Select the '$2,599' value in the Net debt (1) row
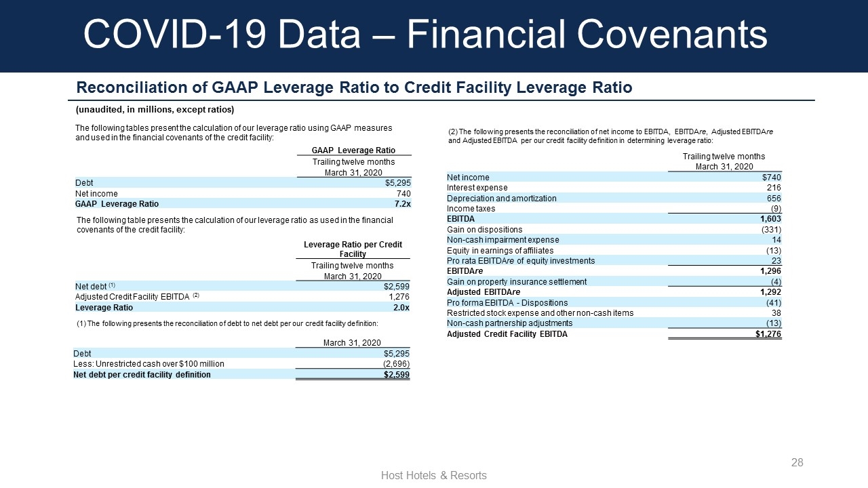This screenshot has width=868, height=488. point(397,286)
